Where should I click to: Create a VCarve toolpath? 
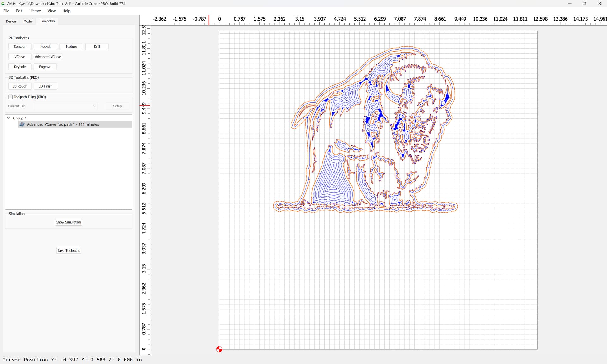pyautogui.click(x=20, y=57)
